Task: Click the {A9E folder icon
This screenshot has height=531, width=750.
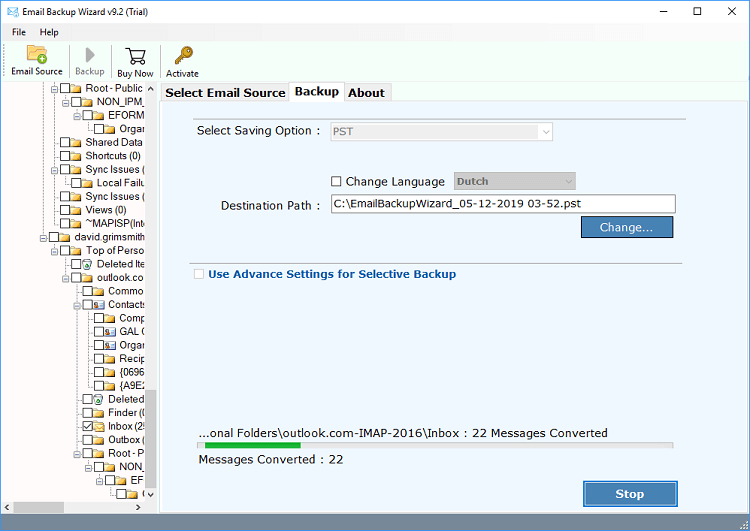Action: click(110, 386)
